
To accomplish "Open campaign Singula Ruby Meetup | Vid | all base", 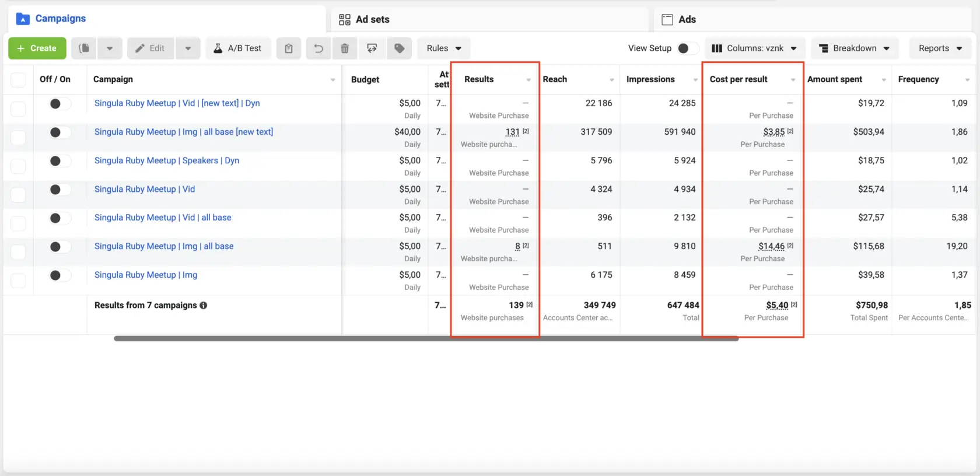I will pyautogui.click(x=163, y=218).
